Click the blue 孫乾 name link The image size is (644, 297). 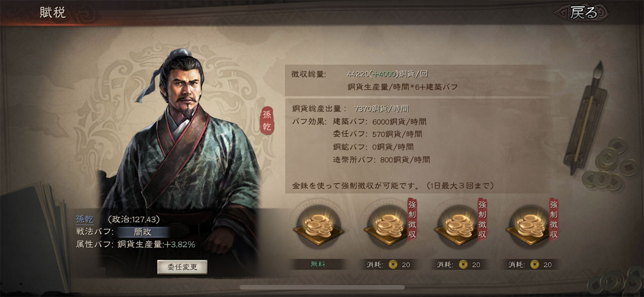[85, 220]
